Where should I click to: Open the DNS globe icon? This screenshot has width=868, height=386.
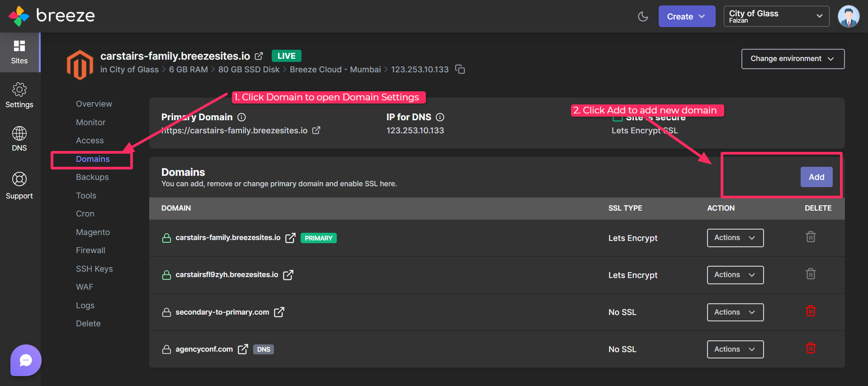[x=19, y=133]
